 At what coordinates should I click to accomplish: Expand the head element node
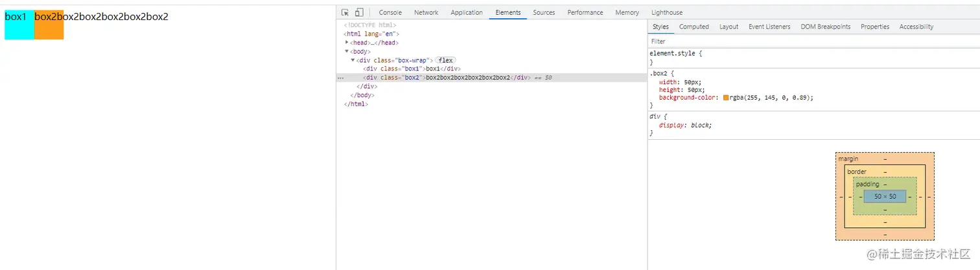tap(347, 42)
